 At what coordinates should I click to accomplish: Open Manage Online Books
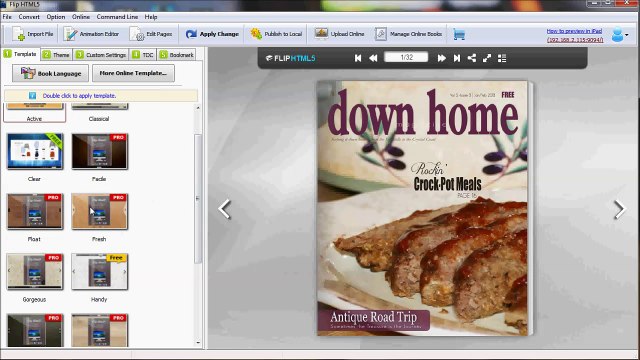408,34
